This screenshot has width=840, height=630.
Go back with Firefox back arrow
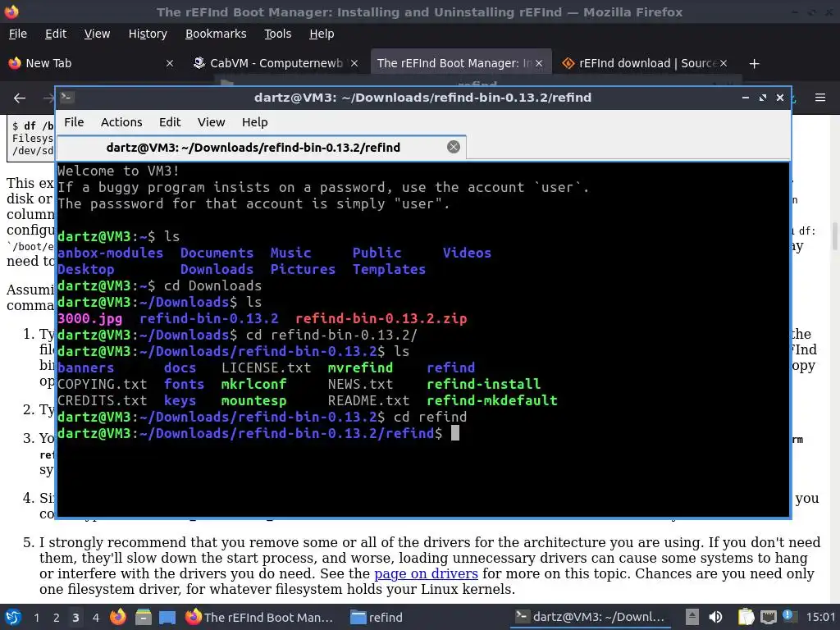pos(20,98)
